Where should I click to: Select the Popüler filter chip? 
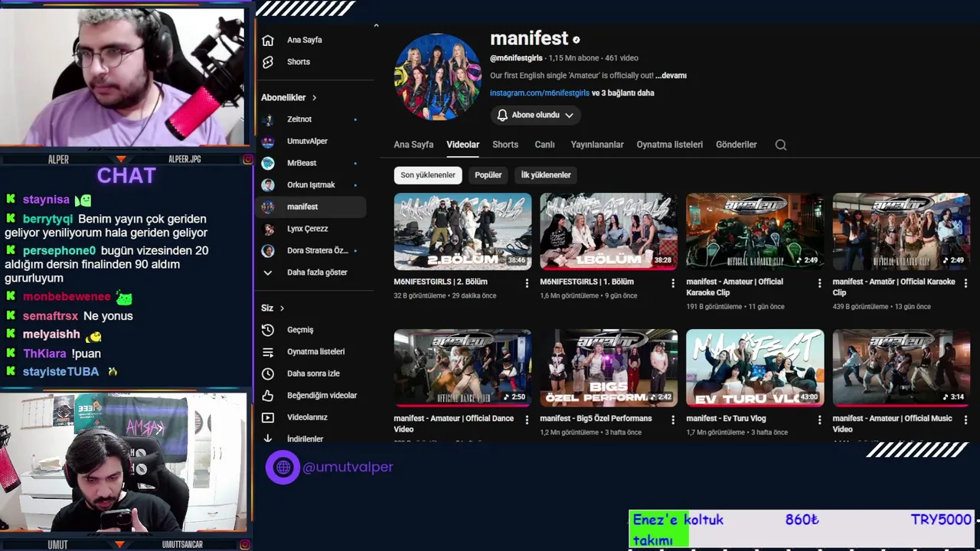488,175
